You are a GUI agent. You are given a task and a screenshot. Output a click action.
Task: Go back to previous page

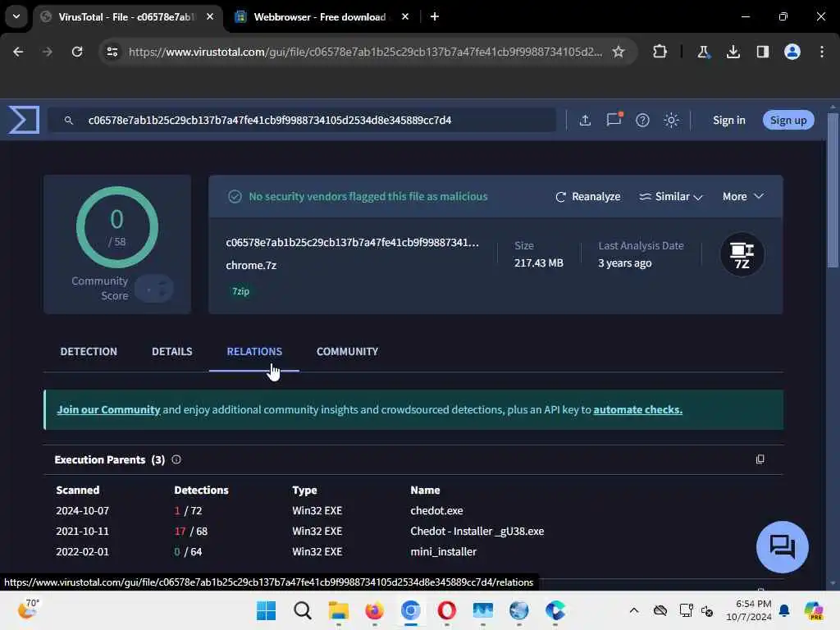click(x=18, y=52)
